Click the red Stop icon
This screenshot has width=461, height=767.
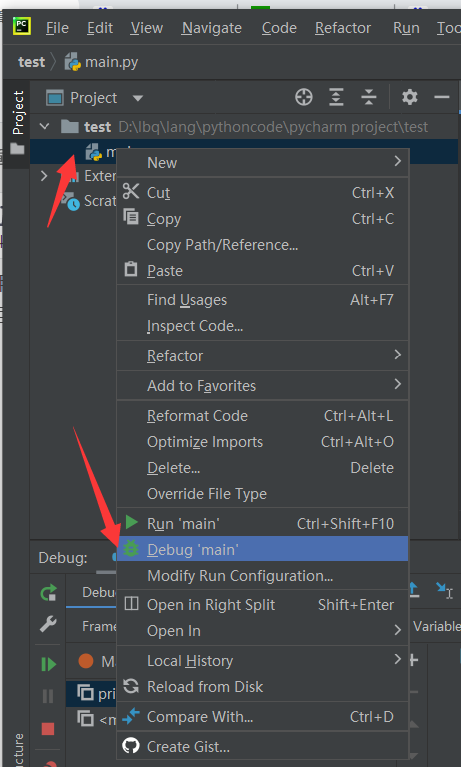(x=48, y=729)
